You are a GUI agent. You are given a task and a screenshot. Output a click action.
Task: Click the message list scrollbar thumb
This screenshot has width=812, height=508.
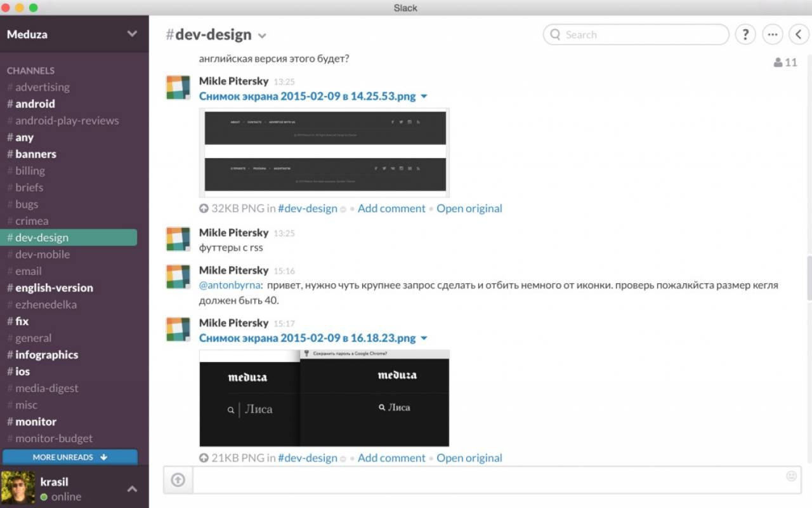808,277
